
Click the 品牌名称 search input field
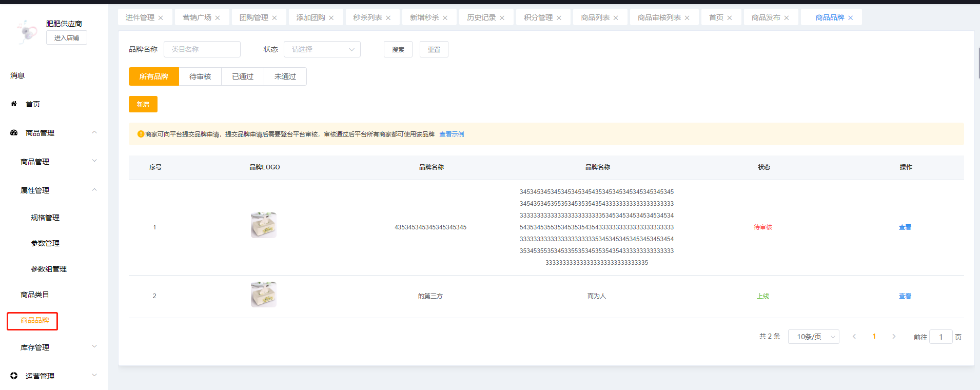pyautogui.click(x=202, y=49)
